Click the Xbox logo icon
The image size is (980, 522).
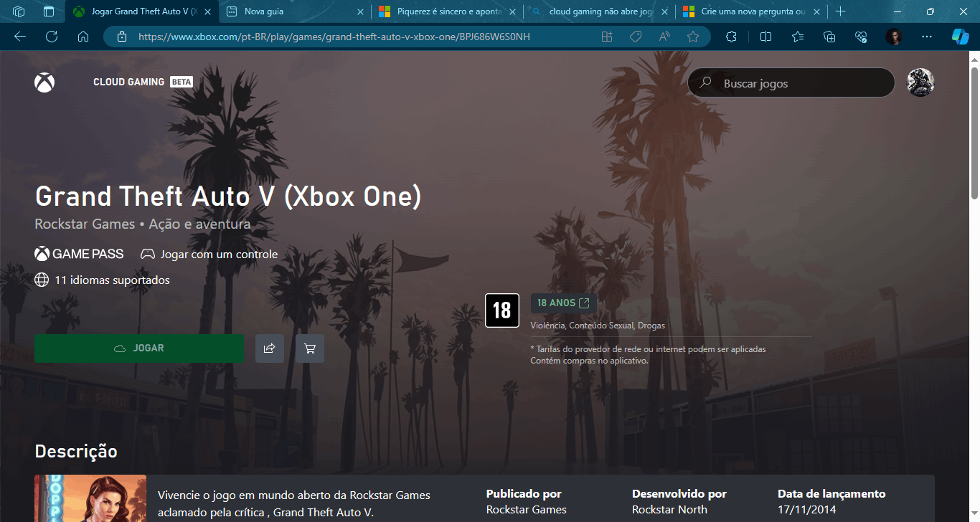point(44,82)
